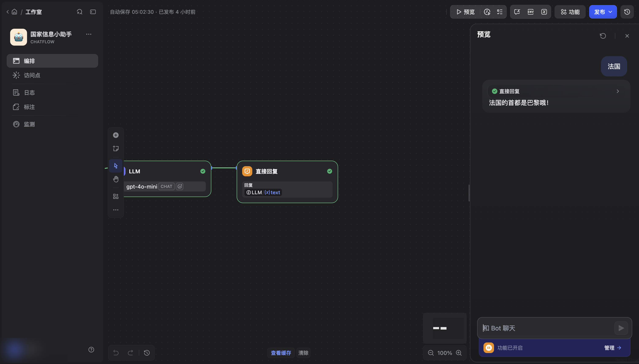Open the 功能 features button
This screenshot has width=639, height=364.
click(570, 12)
